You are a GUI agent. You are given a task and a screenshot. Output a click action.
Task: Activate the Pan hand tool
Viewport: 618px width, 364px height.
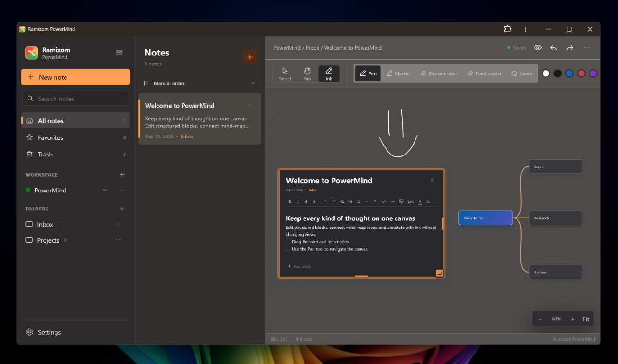(x=307, y=74)
